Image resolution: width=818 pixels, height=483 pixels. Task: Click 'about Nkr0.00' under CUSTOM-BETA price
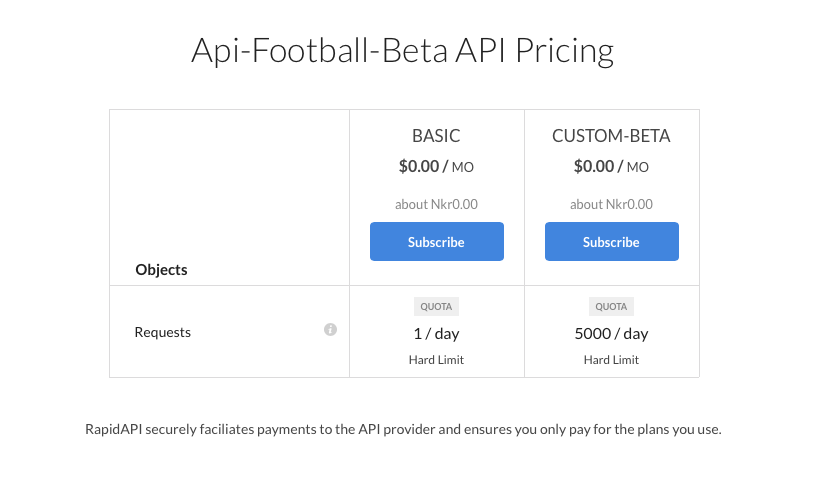click(x=611, y=204)
